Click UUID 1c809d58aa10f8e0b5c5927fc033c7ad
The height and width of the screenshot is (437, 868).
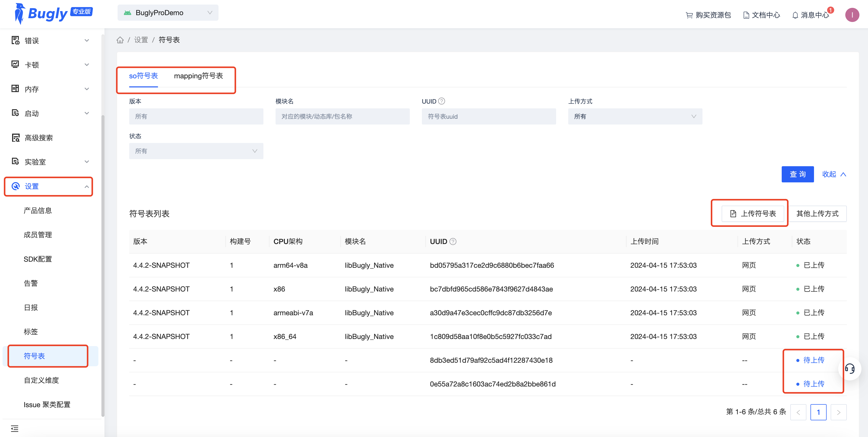pos(491,336)
